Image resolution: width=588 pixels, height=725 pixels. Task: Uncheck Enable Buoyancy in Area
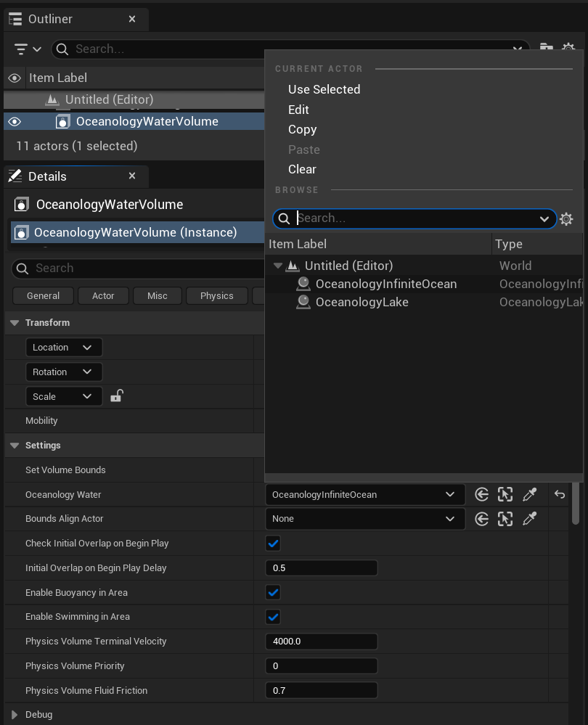pyautogui.click(x=273, y=592)
